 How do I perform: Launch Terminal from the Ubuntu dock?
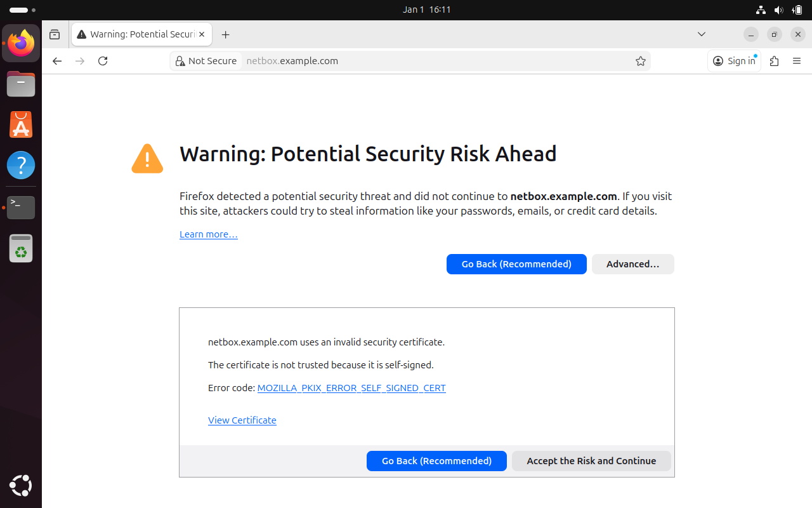21,208
